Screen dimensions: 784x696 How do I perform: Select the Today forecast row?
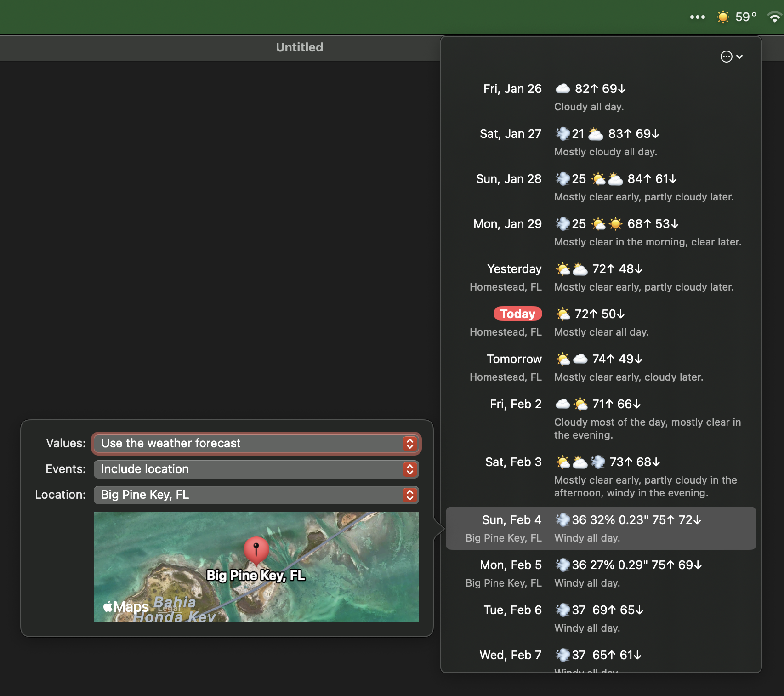(601, 323)
